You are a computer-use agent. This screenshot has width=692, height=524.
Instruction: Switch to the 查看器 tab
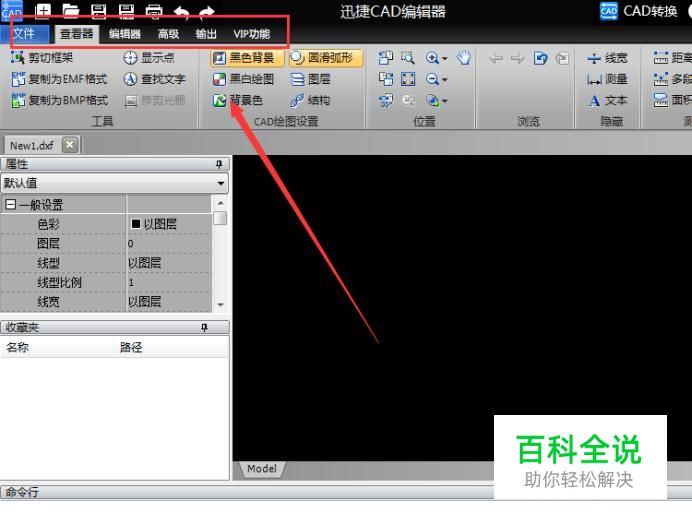click(76, 34)
